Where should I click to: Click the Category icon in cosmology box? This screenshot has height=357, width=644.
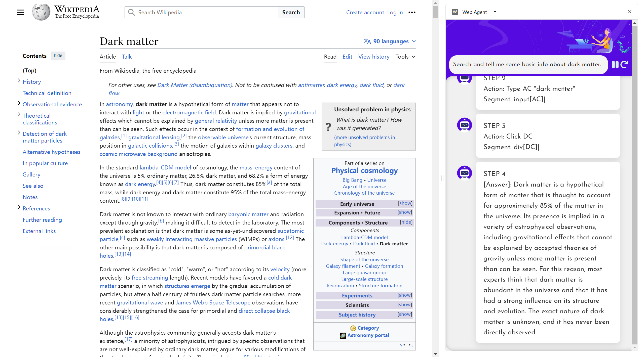[353, 328]
